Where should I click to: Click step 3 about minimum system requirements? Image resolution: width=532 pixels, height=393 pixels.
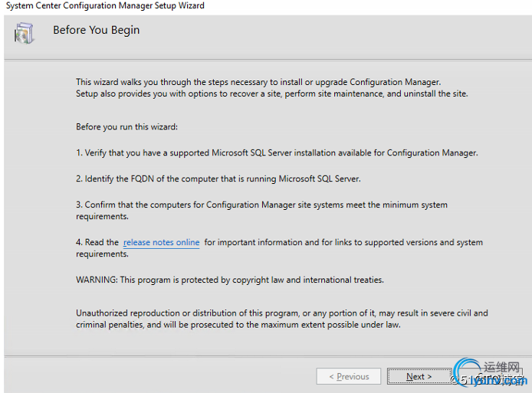[261, 211]
